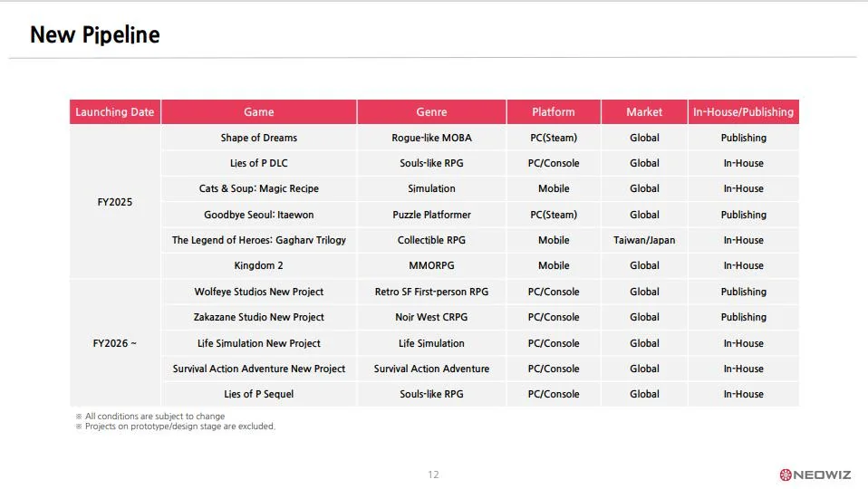Click the 'FY2025' launching date cell
868x489 pixels.
(114, 202)
